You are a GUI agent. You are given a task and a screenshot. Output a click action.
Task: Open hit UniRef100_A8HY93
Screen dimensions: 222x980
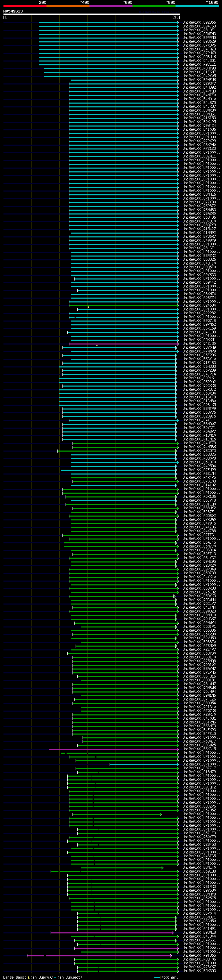tap(199, 68)
